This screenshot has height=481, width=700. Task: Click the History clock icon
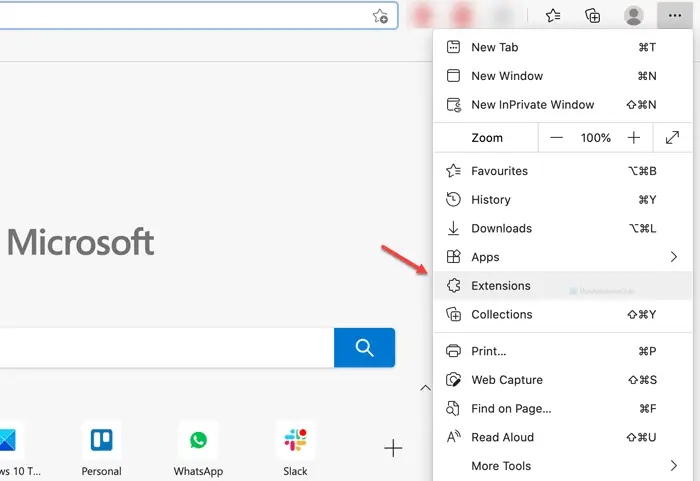453,199
